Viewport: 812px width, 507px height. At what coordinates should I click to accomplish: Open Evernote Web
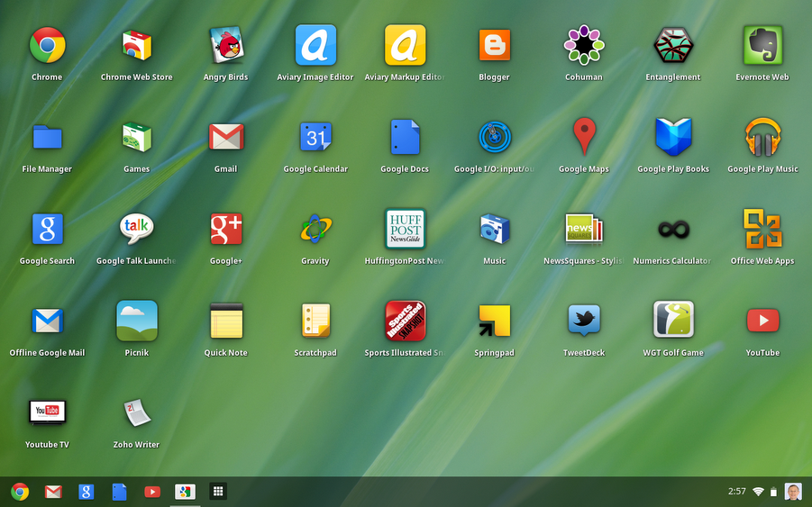pos(762,46)
